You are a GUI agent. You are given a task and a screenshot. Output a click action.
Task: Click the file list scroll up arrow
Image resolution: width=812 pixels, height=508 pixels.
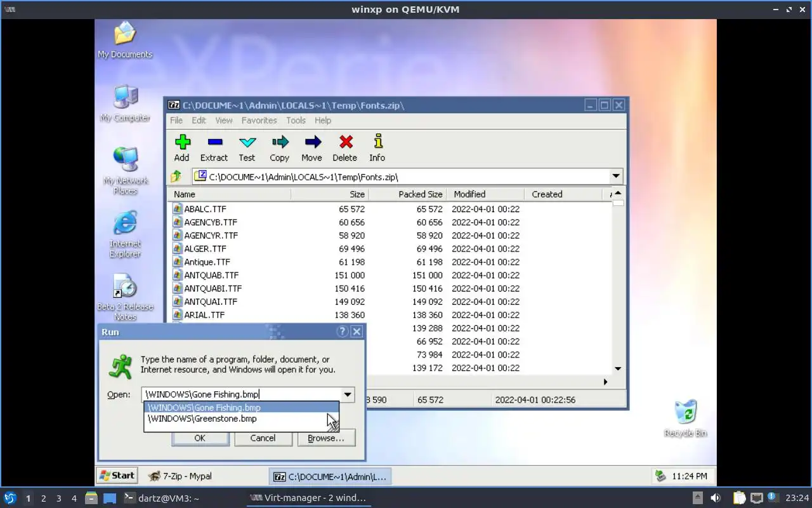pos(618,193)
